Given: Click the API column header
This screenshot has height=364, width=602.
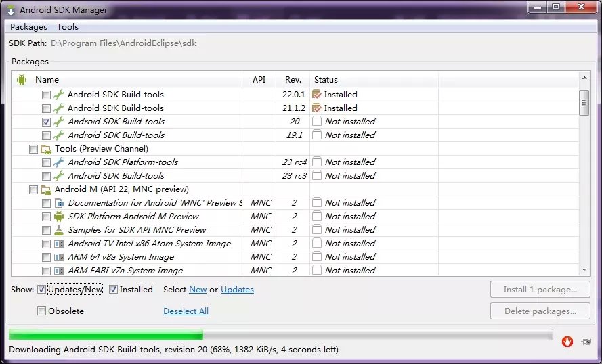Looking at the screenshot, I should 259,80.
